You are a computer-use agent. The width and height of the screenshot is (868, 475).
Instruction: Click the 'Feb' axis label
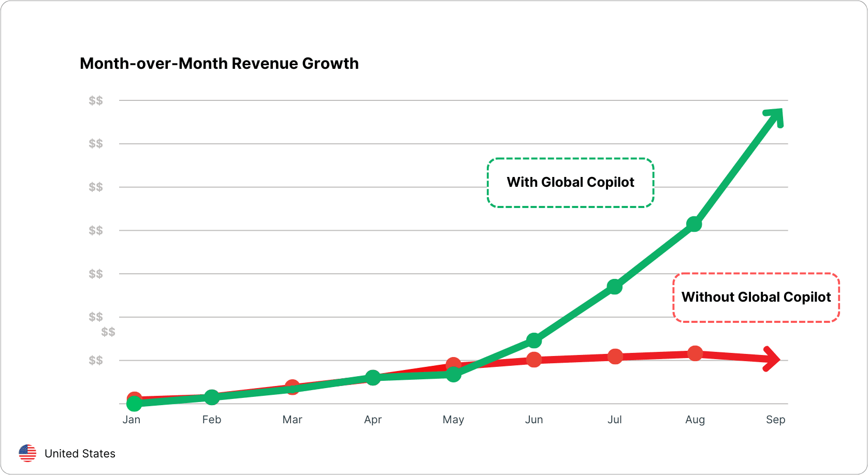tap(212, 420)
